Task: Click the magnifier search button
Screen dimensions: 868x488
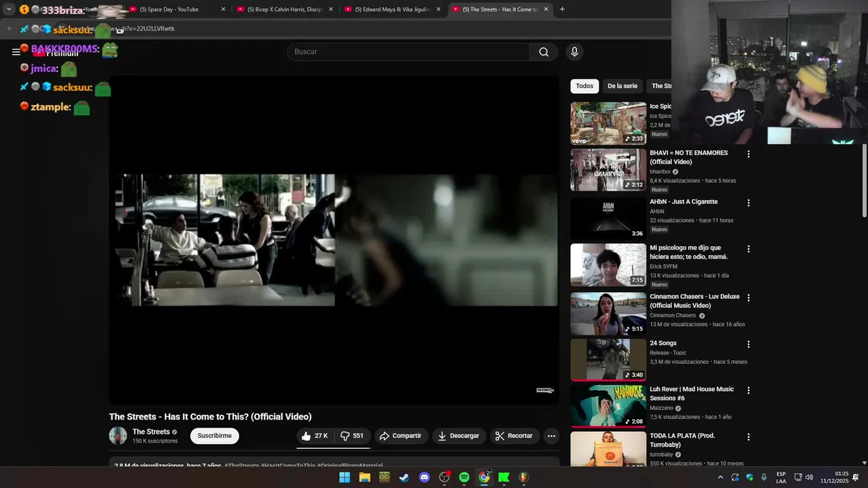Action: (544, 52)
